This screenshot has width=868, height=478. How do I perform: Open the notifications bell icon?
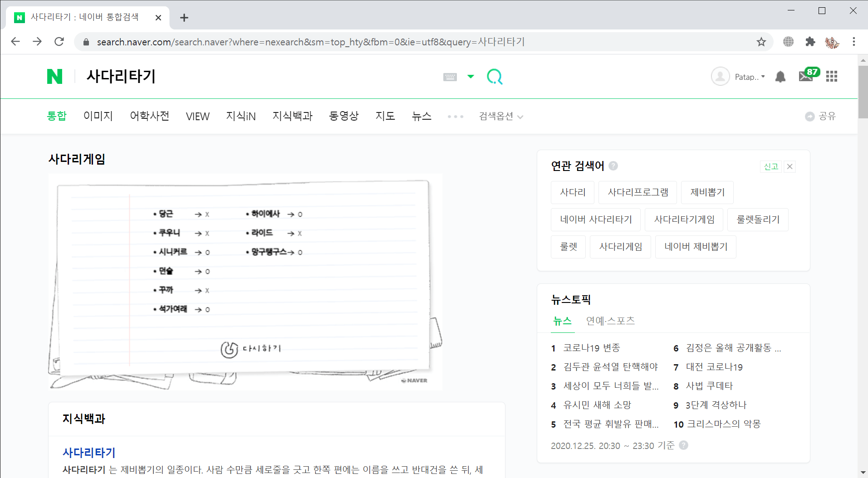click(780, 77)
